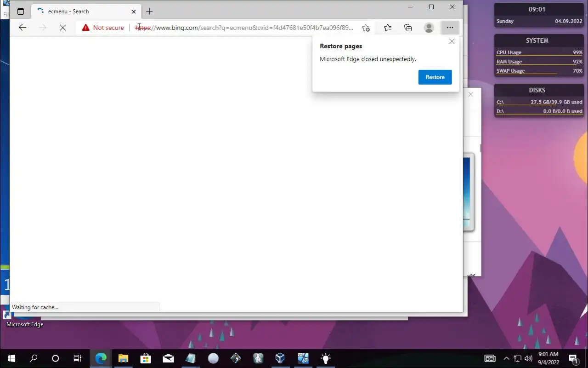Click the white sphere taskbar icon
The width and height of the screenshot is (588, 368).
(213, 358)
